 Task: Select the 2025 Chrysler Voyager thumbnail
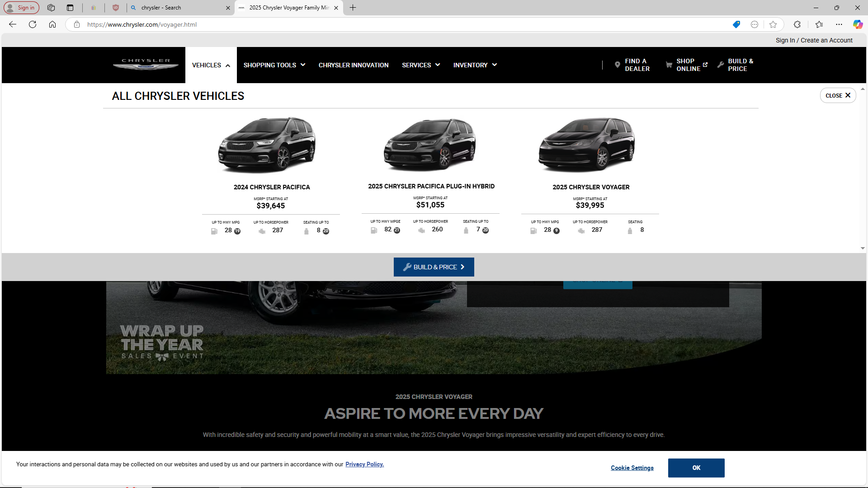pyautogui.click(x=586, y=145)
